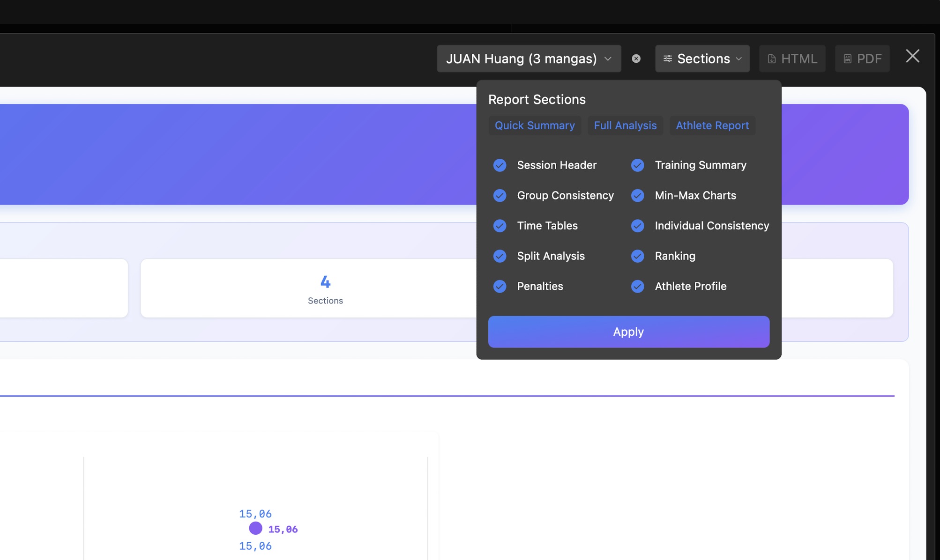Close the report preview with the X
This screenshot has height=560, width=940.
[912, 56]
